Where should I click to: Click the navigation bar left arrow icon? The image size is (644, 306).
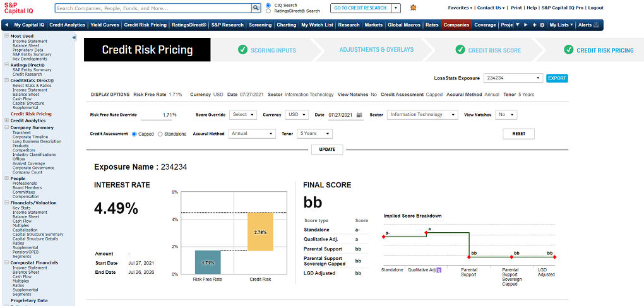click(x=6, y=25)
